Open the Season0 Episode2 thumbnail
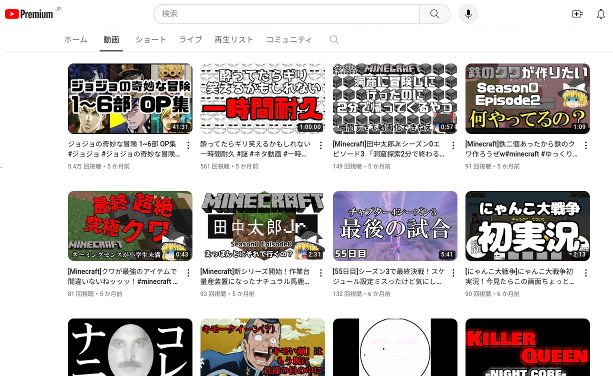The height and width of the screenshot is (376, 613). pos(528,98)
